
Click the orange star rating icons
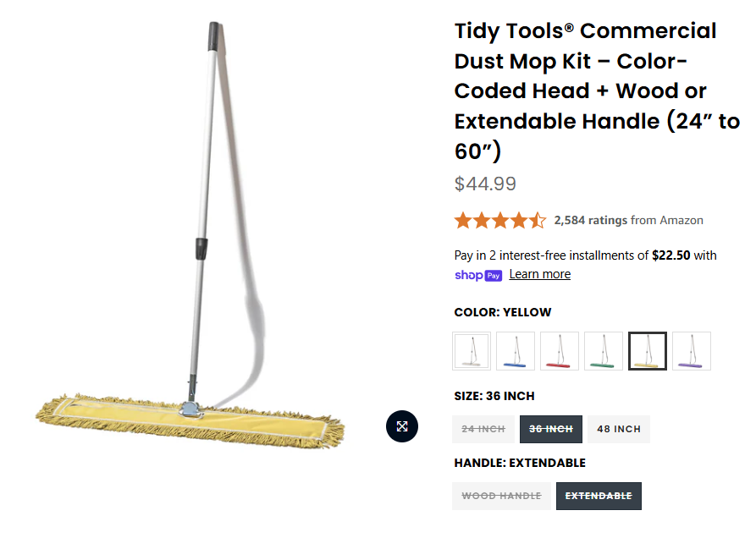(x=499, y=221)
